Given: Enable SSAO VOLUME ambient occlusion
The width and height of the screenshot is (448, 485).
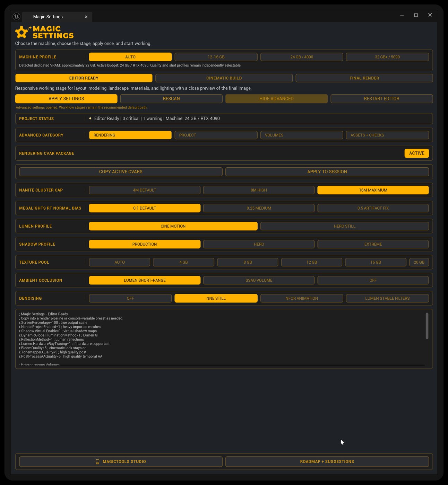Looking at the screenshot, I should pyautogui.click(x=259, y=280).
